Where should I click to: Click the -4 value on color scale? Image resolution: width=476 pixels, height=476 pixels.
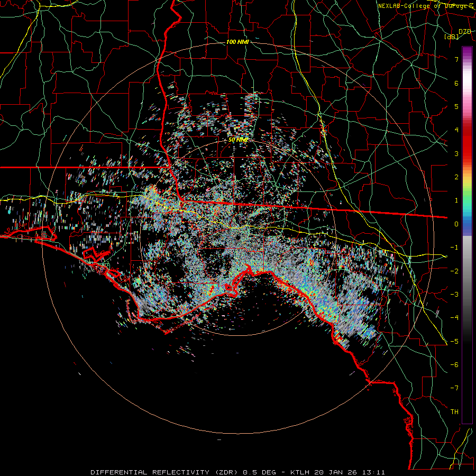coord(454,318)
